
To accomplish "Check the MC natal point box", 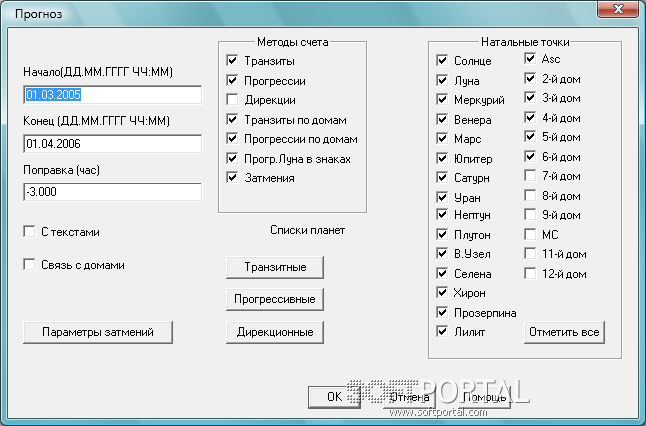I will 532,234.
